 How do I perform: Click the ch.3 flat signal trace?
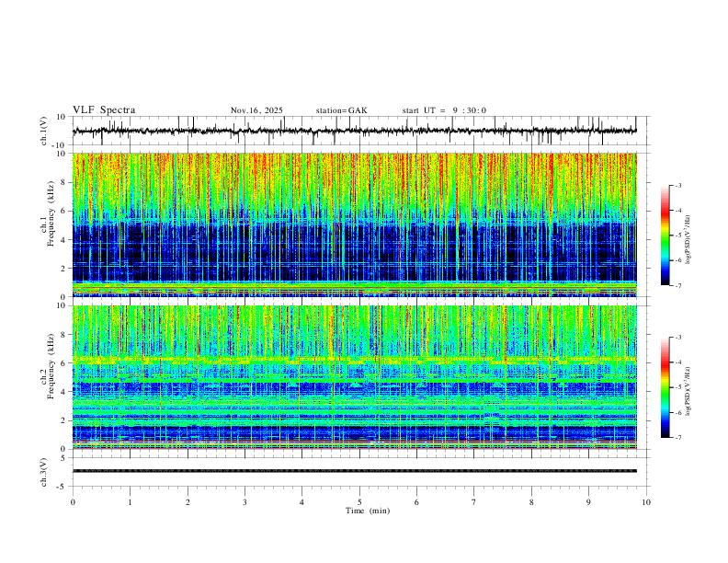[x=354, y=471]
